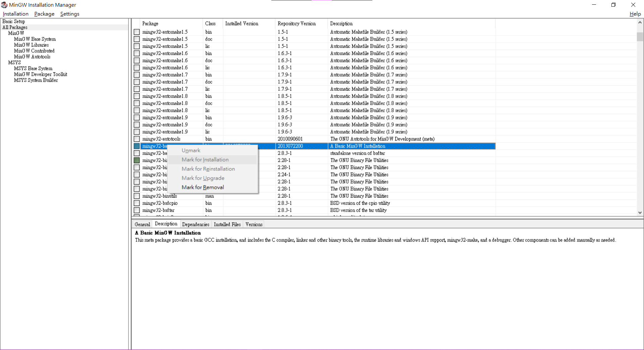Select MinGW Base System in tree
Viewport: 644px width, 350px height.
(x=35, y=39)
